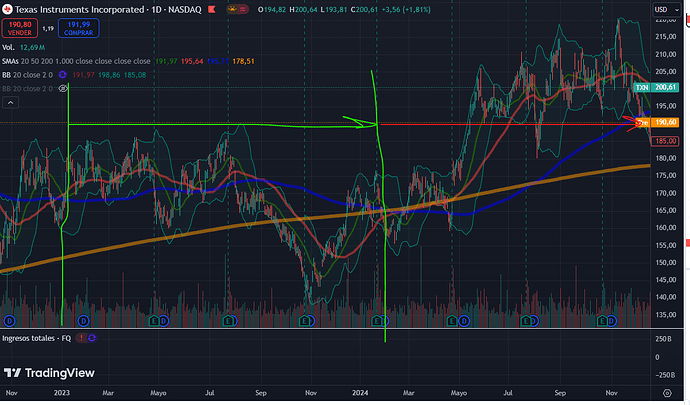Screen dimensions: 690x405
Task: Click the red flag icon beside NASDAQ
Action: coord(212,9)
